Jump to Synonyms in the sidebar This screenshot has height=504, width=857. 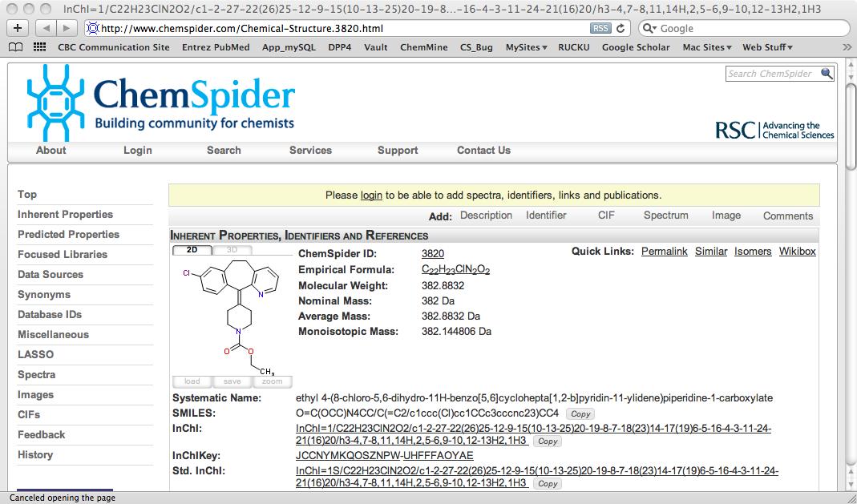[44, 295]
